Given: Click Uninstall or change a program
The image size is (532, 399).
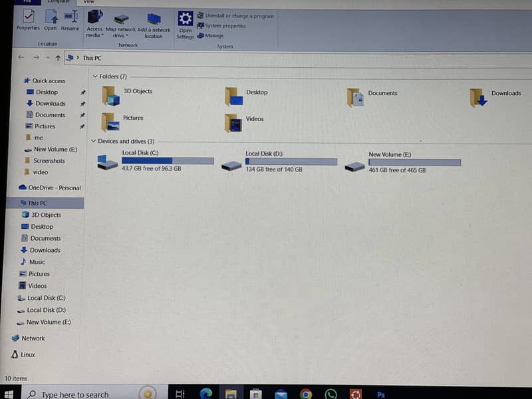Looking at the screenshot, I should [239, 16].
